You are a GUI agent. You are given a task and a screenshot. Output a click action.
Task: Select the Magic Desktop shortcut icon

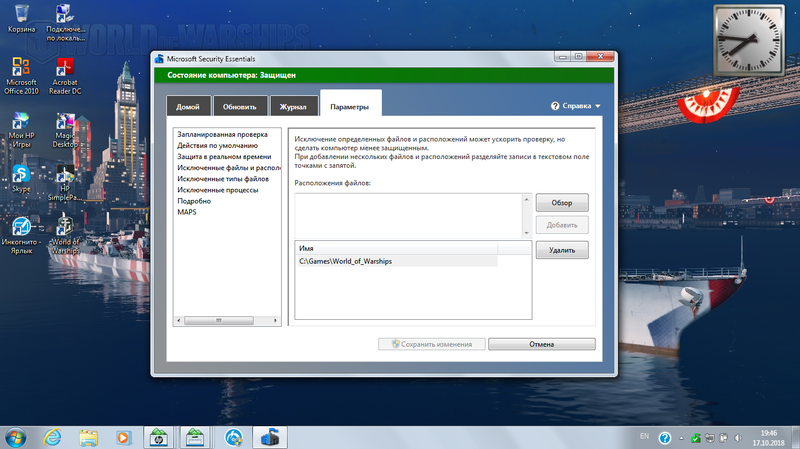pyautogui.click(x=65, y=130)
